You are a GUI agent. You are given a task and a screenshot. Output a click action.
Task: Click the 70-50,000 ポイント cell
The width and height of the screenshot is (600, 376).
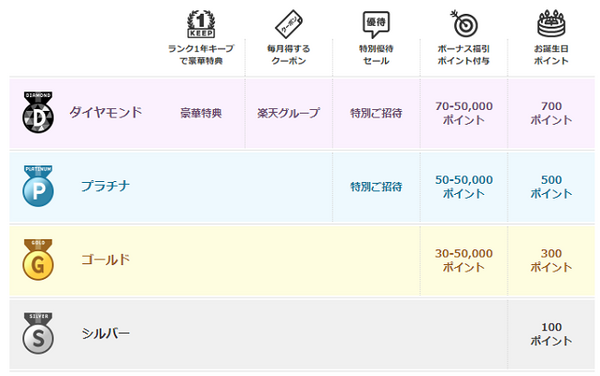464,113
